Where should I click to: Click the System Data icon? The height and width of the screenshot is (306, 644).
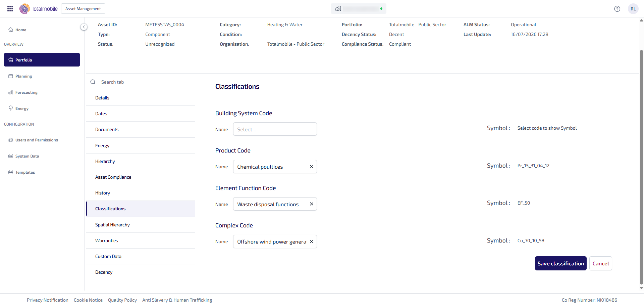point(11,156)
